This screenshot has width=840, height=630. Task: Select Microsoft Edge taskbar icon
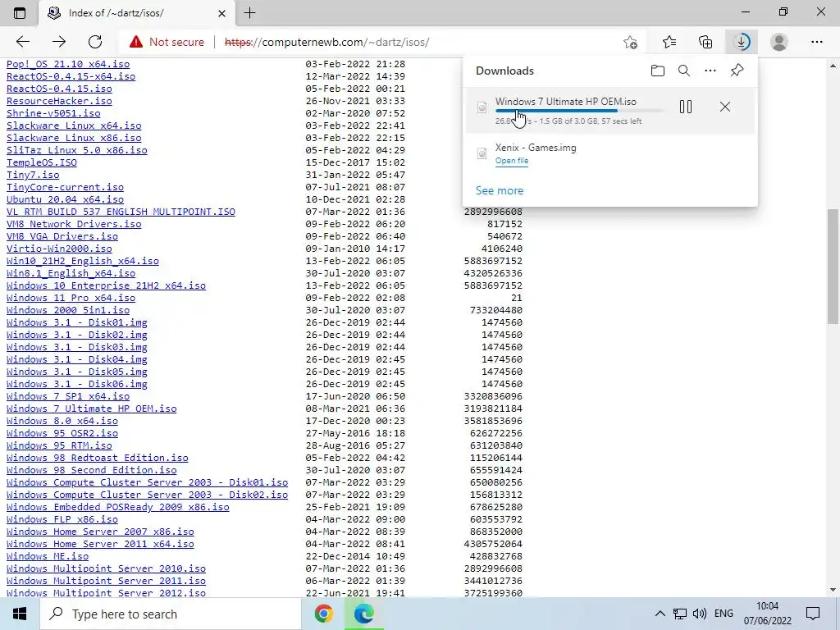point(363,614)
